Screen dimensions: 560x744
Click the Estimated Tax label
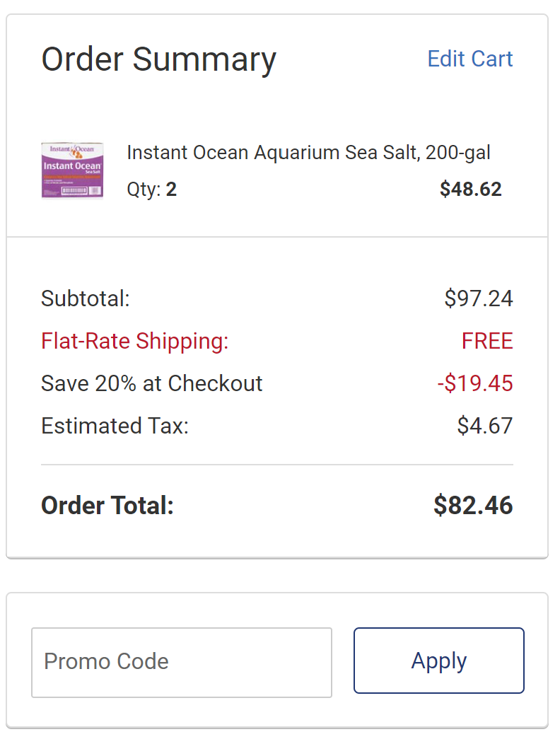115,426
